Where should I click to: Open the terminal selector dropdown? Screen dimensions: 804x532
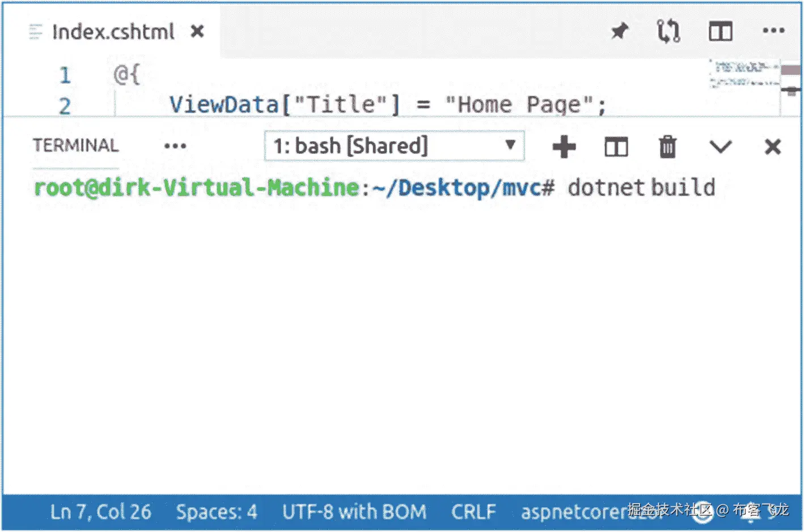(394, 146)
